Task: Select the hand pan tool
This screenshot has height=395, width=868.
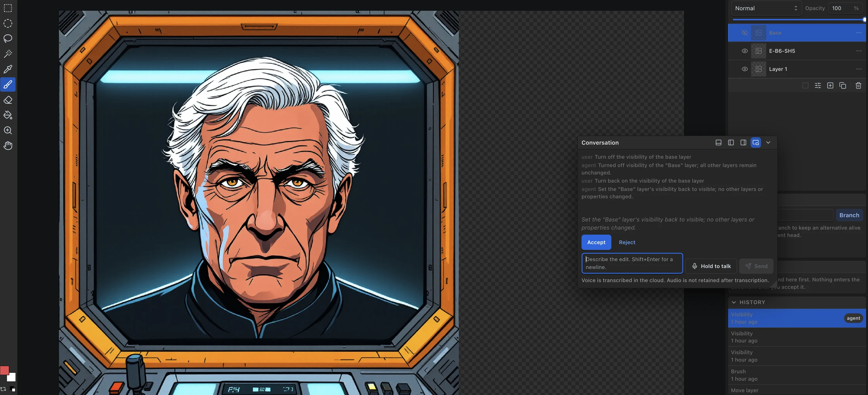Action: (8, 146)
